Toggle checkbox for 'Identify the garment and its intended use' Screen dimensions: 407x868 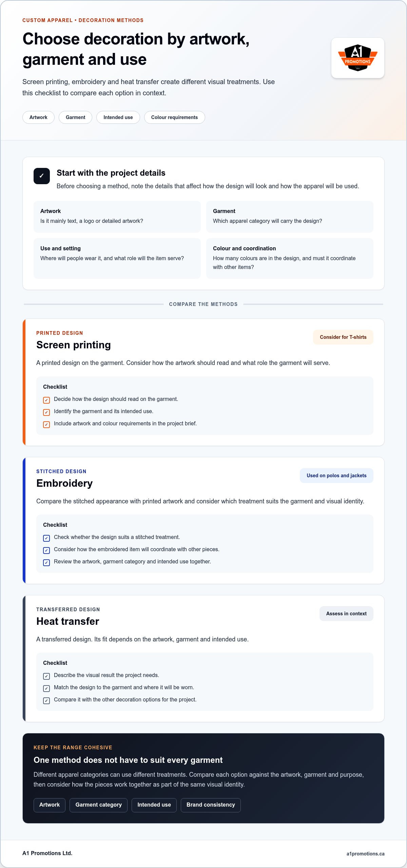46,412
